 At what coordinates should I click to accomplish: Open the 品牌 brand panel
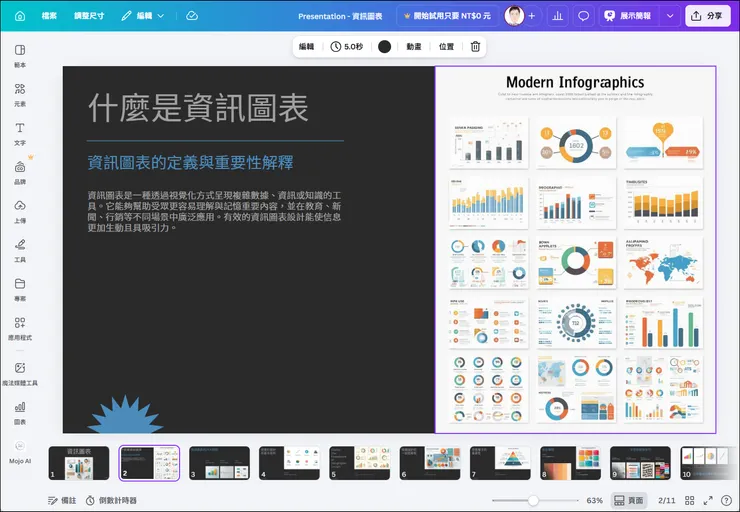pyautogui.click(x=20, y=173)
